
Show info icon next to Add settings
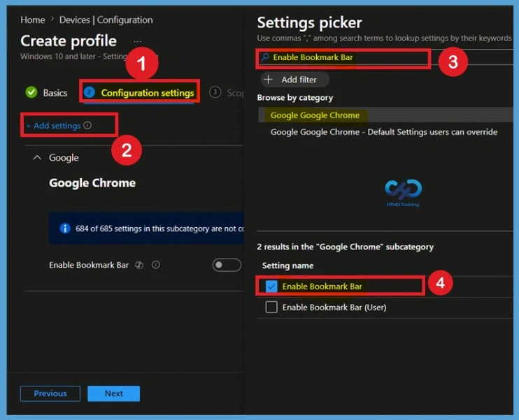click(x=87, y=125)
